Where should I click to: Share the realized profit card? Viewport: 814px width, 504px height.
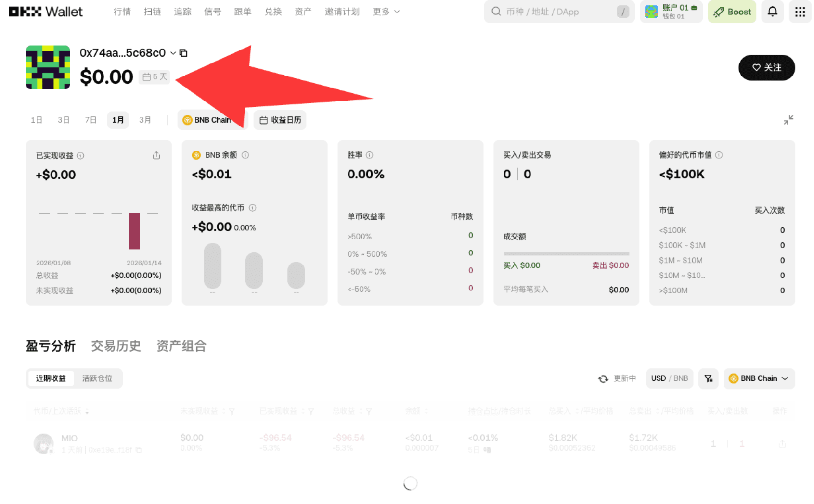156,155
